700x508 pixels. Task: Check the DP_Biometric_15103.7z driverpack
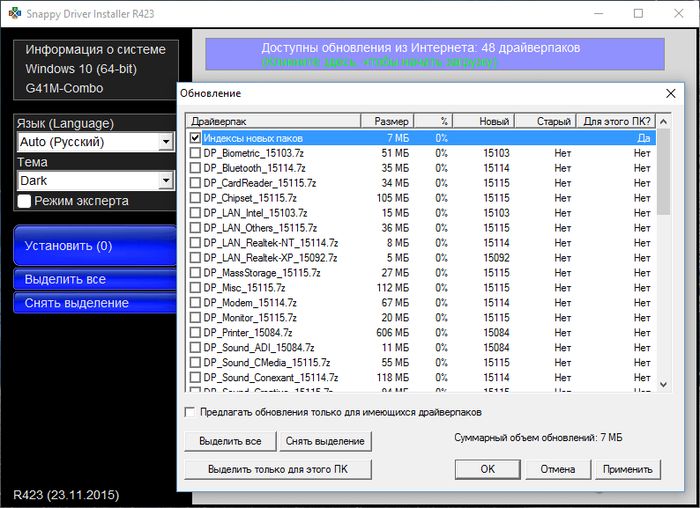click(195, 153)
